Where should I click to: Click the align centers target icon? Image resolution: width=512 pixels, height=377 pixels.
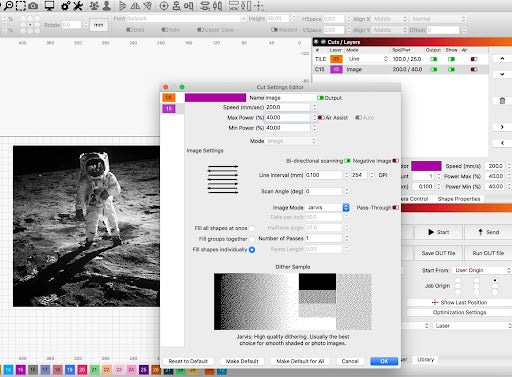click(x=164, y=6)
